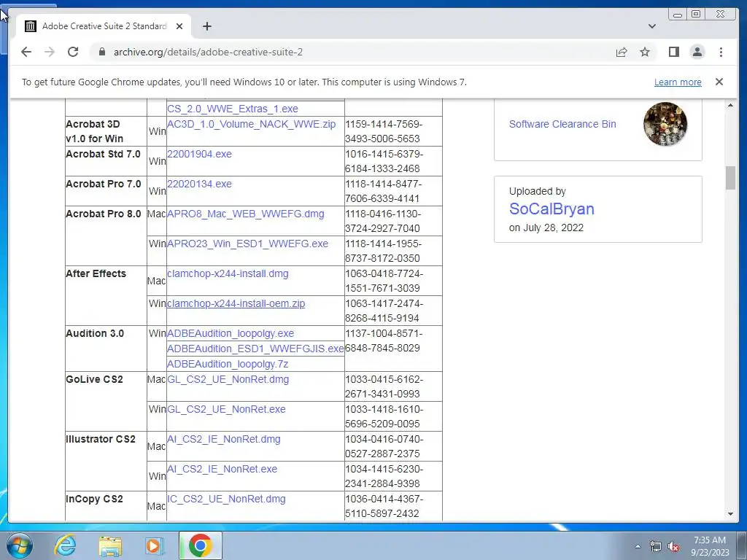Download 22020134.exe for Acrobat Pro 7.0
Screen dimensions: 747x560
pyautogui.click(x=199, y=184)
